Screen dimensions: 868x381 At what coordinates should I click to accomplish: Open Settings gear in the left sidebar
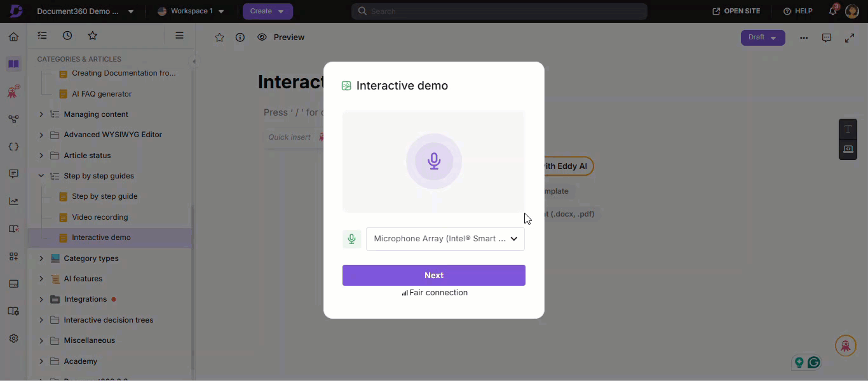tap(13, 338)
